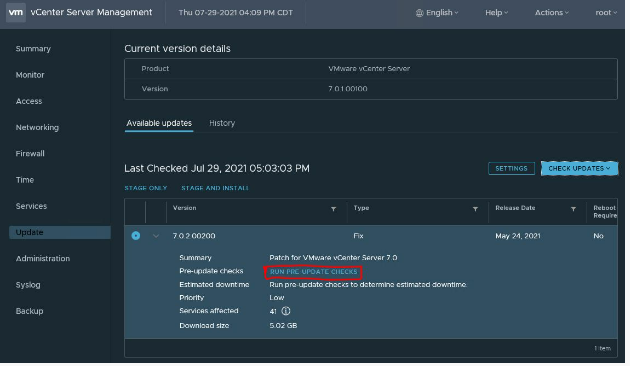Click Stage Only link
Screen dimensions: 630x366
coord(146,188)
